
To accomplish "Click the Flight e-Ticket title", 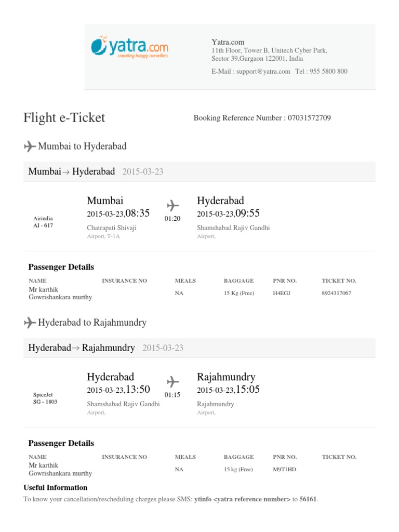I will coord(64,117).
